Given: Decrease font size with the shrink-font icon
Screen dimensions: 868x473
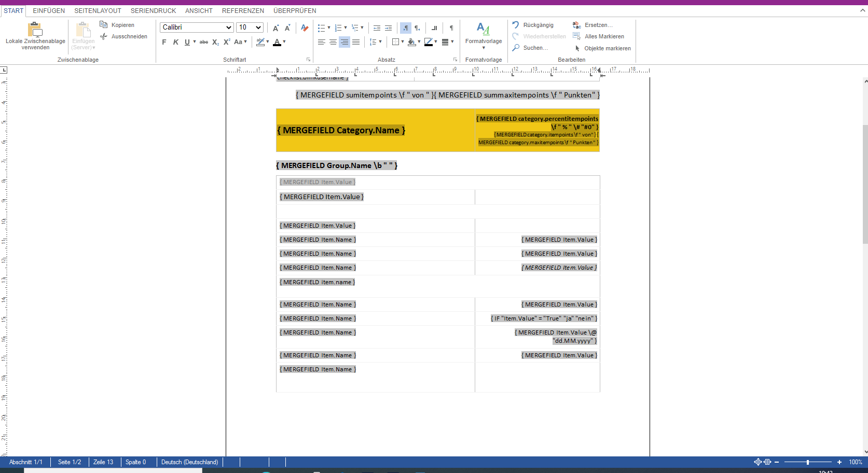Looking at the screenshot, I should (287, 27).
